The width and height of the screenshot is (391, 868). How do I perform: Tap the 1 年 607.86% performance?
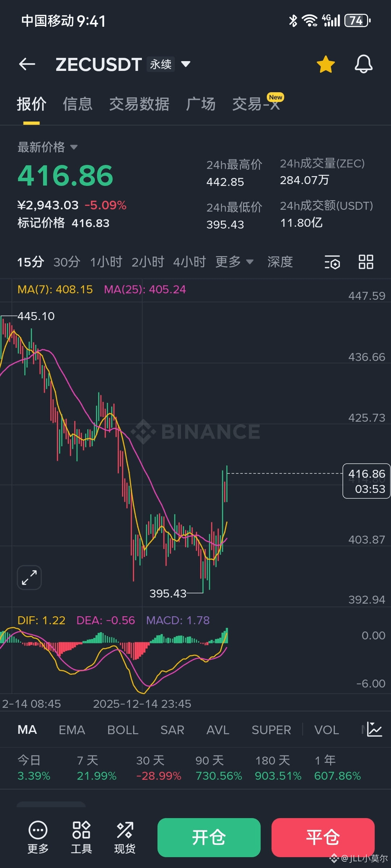[337, 768]
